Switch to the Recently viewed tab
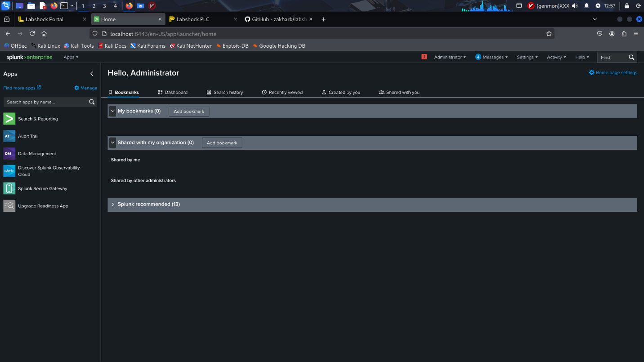 [282, 92]
